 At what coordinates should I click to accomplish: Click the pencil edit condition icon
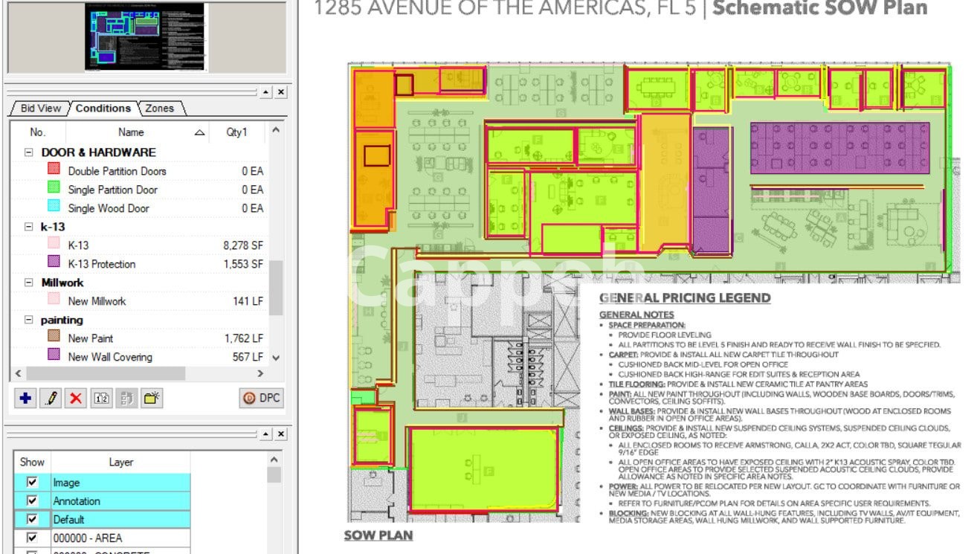[x=51, y=399]
